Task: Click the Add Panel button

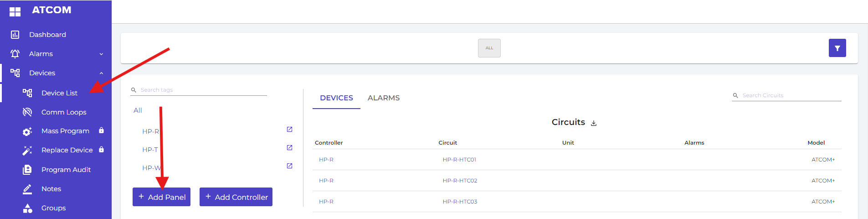Action: (x=161, y=197)
